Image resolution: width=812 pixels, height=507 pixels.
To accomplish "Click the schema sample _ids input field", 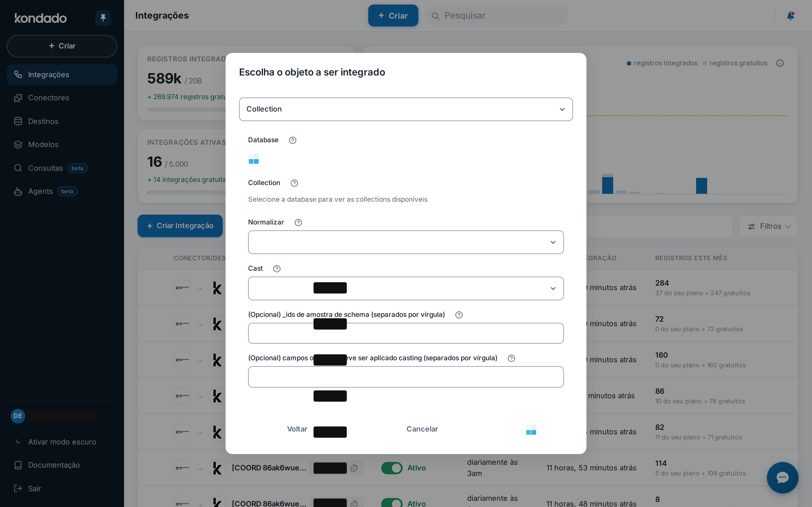I will tap(406, 333).
